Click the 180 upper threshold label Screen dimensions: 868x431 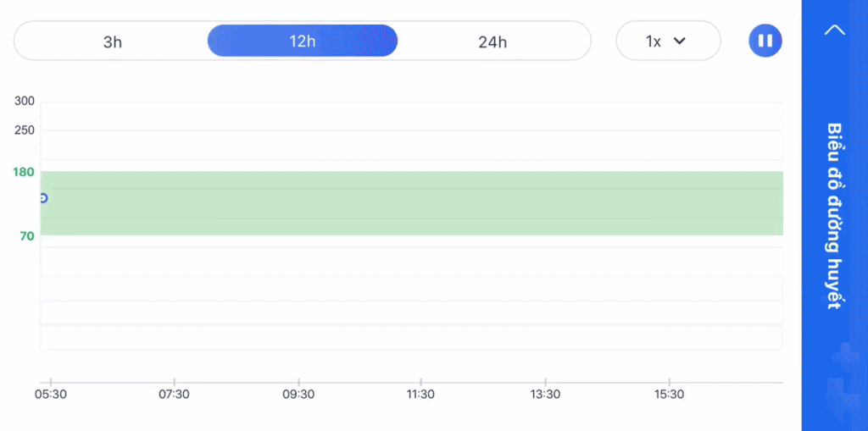pos(23,172)
